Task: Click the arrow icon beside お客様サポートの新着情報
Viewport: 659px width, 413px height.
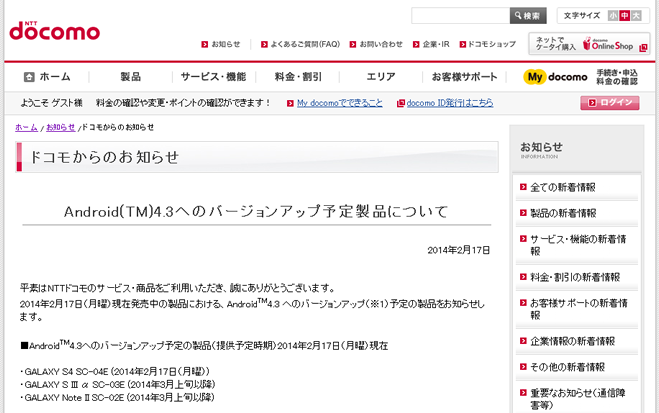Action: tap(523, 303)
